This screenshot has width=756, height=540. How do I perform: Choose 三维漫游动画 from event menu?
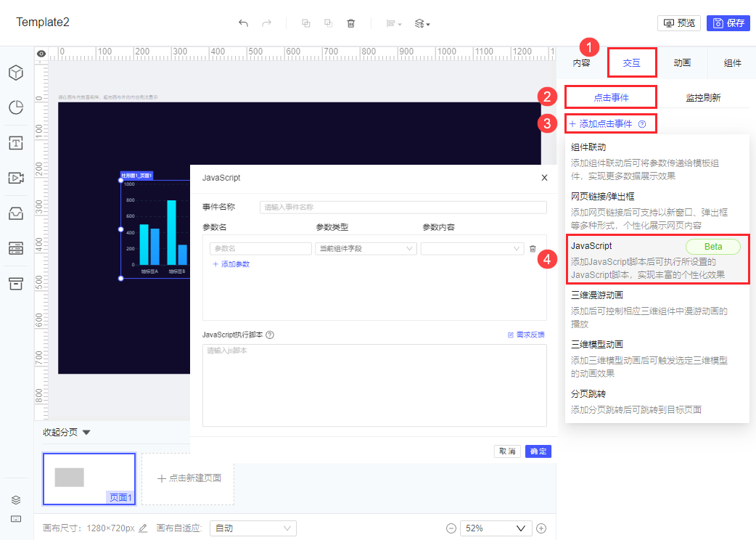(x=657, y=309)
